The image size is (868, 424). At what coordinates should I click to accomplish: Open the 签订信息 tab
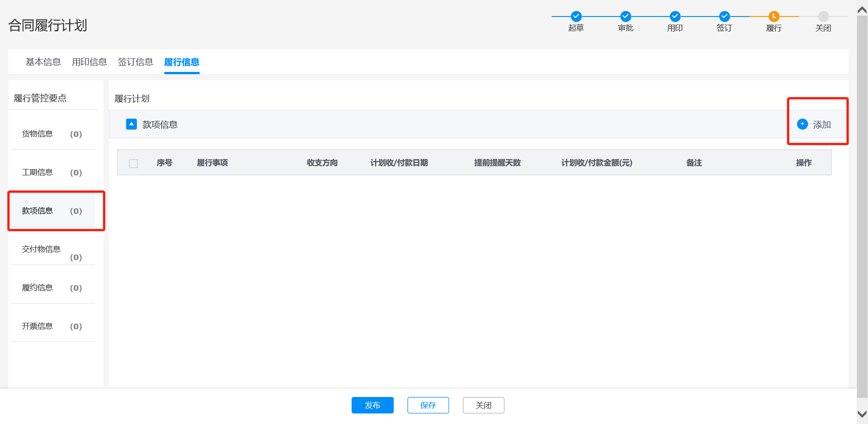(x=136, y=62)
